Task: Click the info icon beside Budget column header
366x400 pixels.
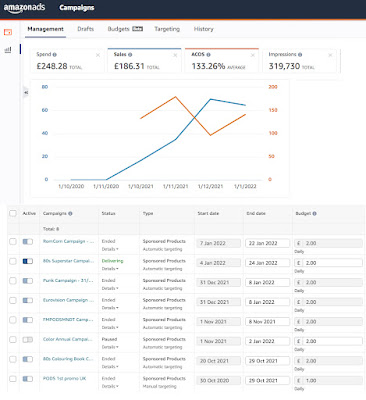Action: (x=314, y=213)
